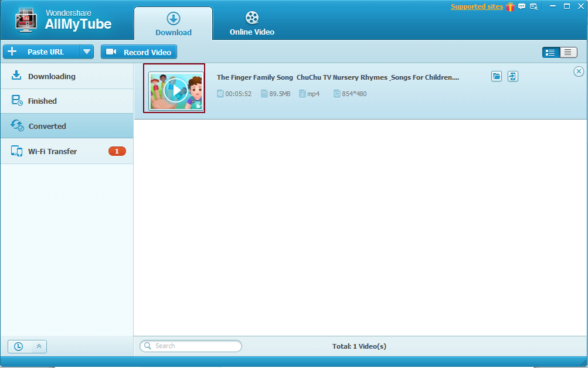Click the Record Video button
This screenshot has width=588, height=368.
(x=139, y=52)
